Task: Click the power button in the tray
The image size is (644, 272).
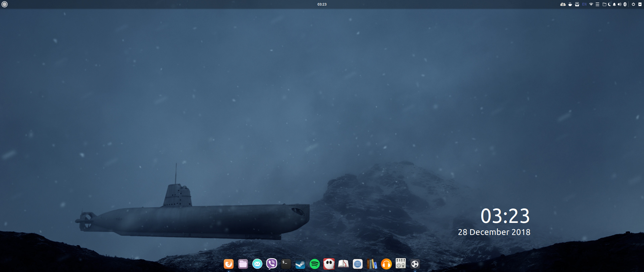Action: point(633,4)
